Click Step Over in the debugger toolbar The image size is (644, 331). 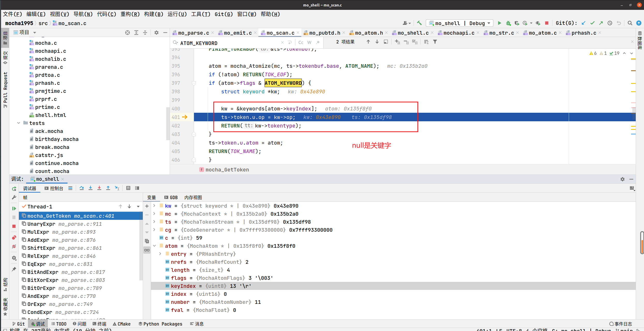(x=82, y=188)
